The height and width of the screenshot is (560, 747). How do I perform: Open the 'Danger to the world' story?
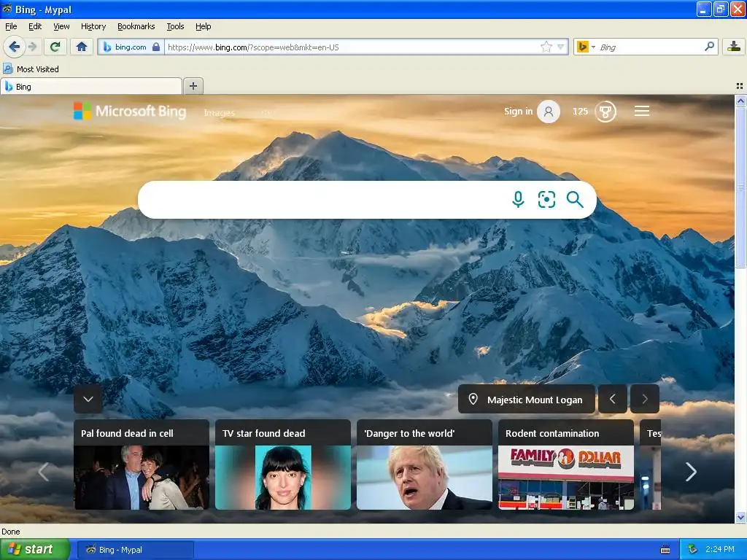(x=425, y=464)
